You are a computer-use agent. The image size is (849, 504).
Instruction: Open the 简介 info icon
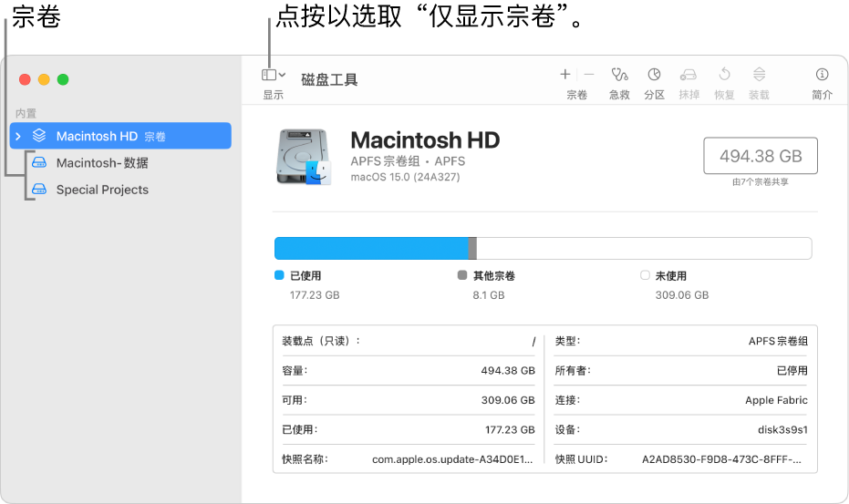click(x=822, y=74)
